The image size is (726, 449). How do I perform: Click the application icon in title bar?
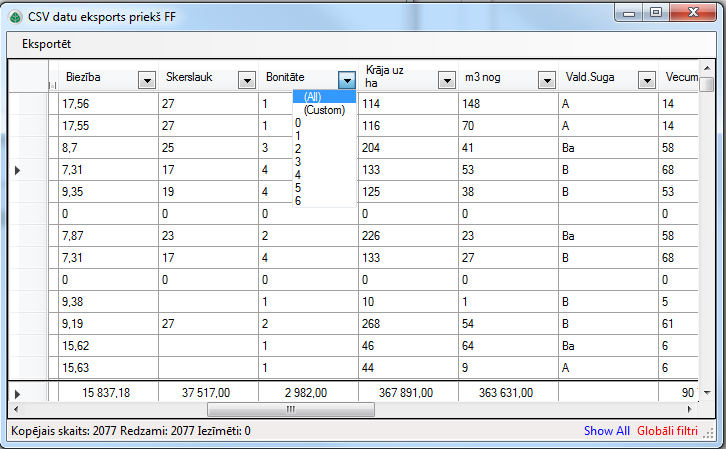click(15, 14)
